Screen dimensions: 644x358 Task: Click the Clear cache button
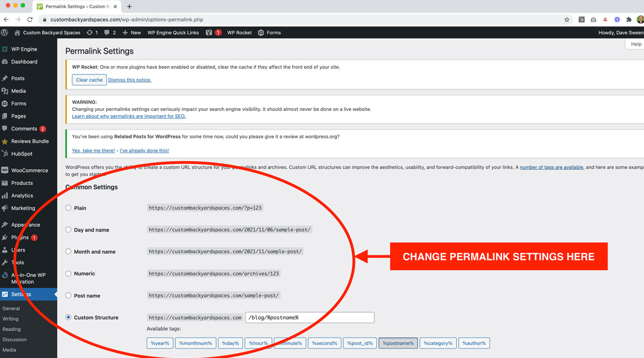click(89, 80)
